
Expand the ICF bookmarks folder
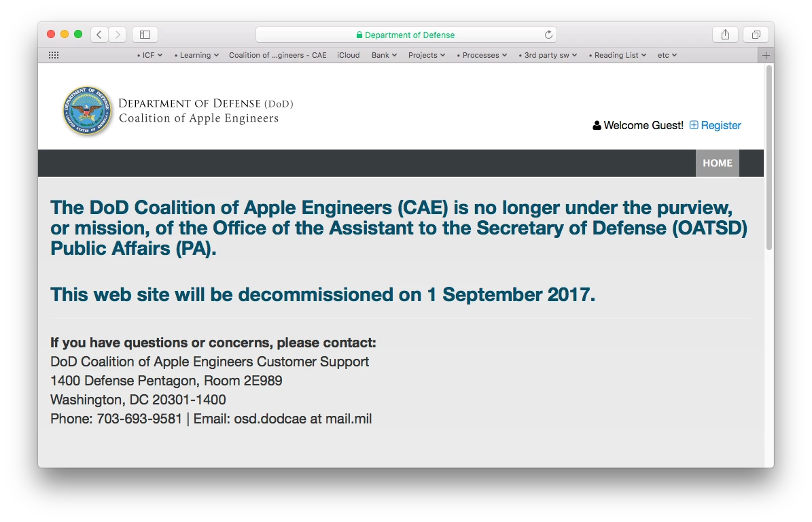(x=149, y=55)
